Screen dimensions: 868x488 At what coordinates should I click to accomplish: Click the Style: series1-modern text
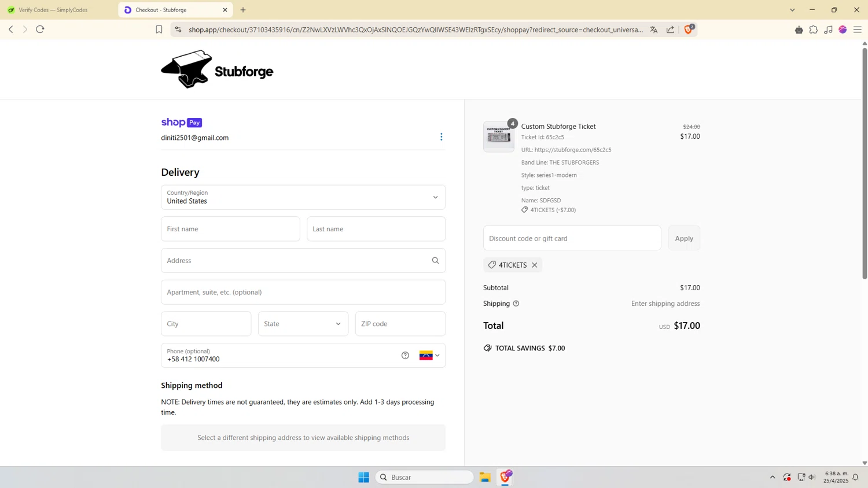(x=549, y=175)
